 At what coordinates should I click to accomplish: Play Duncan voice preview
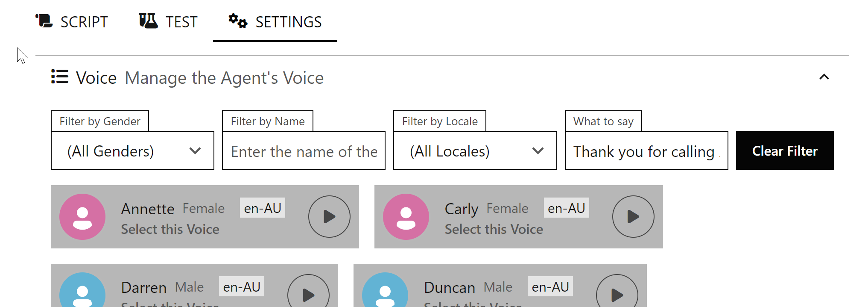pyautogui.click(x=617, y=294)
